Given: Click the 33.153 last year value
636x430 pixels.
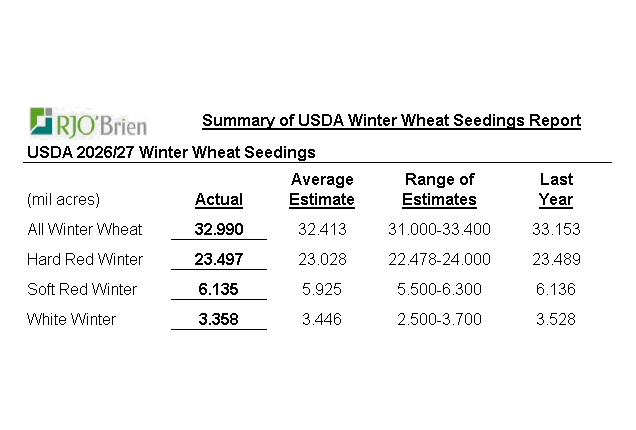Looking at the screenshot, I should [556, 229].
